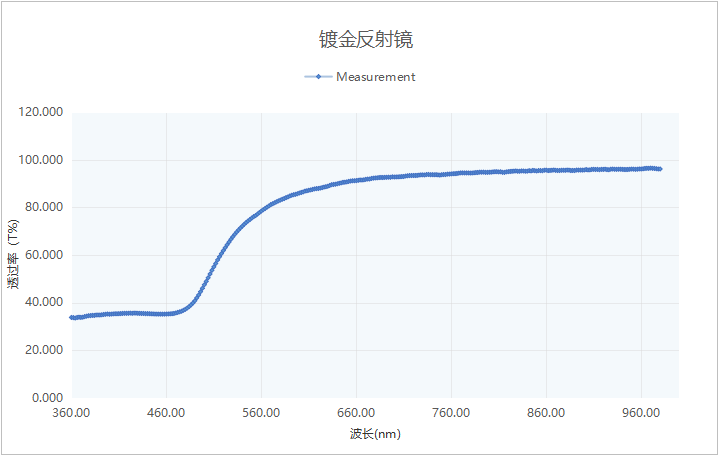Click the 80.000 y-axis tick label
This screenshot has width=718, height=464.
[x=44, y=208]
